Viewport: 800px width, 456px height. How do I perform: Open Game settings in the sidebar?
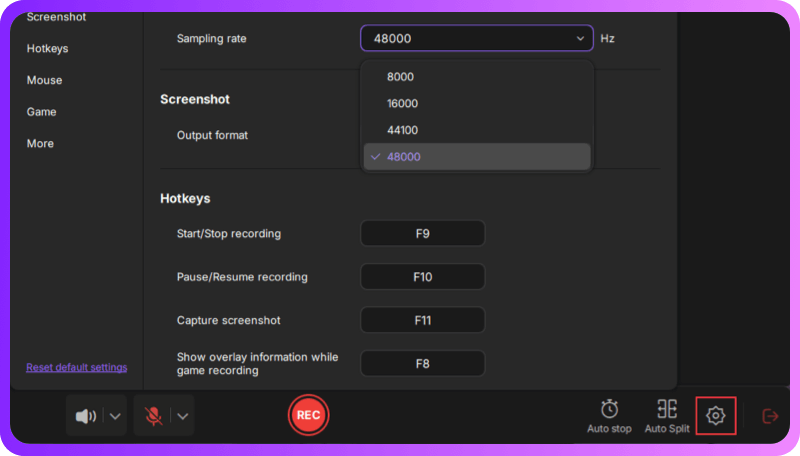coord(41,112)
